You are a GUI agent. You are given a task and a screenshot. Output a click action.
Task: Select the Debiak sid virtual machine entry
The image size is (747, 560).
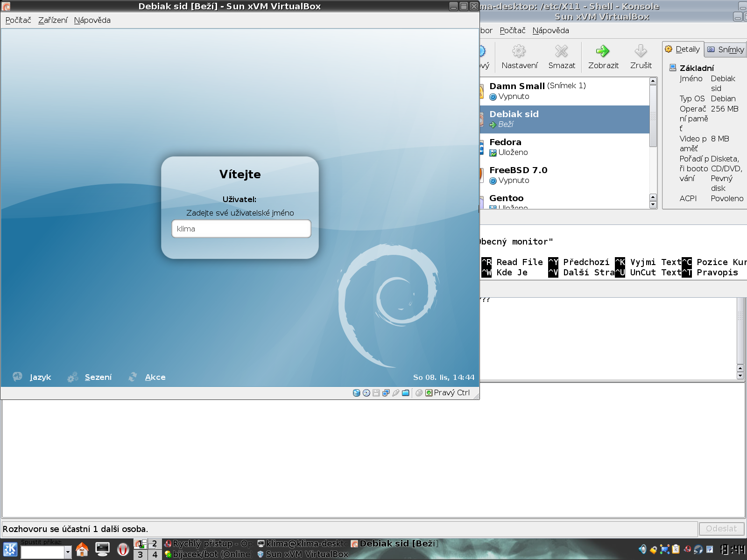564,119
